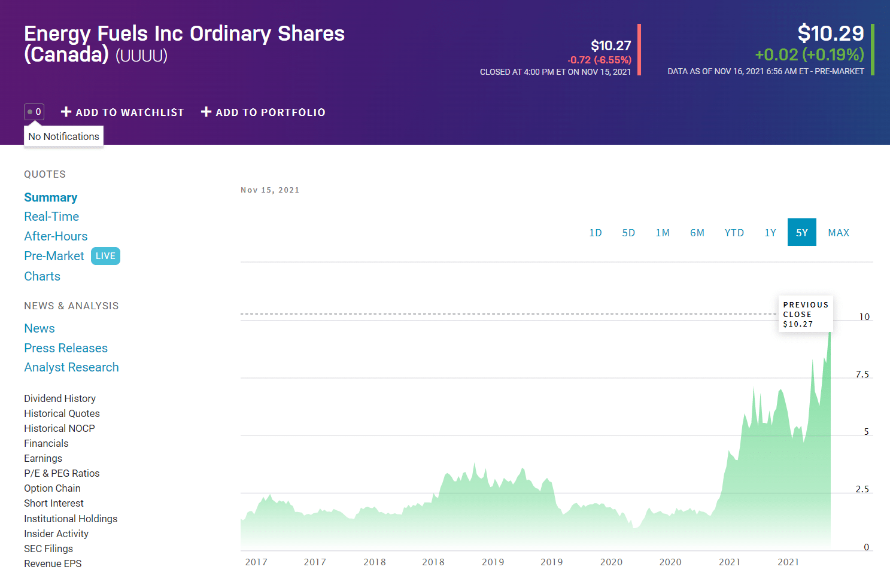Click the 7.5 y-axis label
The image size is (890, 588).
click(862, 374)
